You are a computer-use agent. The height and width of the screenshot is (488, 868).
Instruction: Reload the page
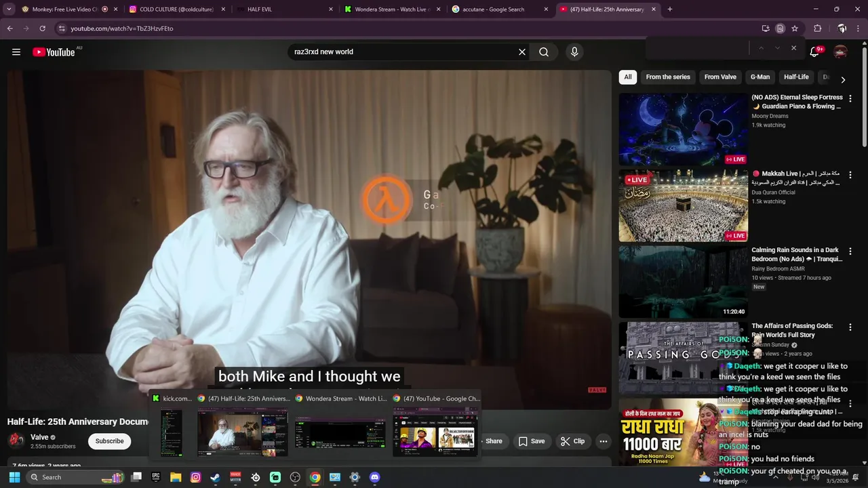(x=42, y=28)
